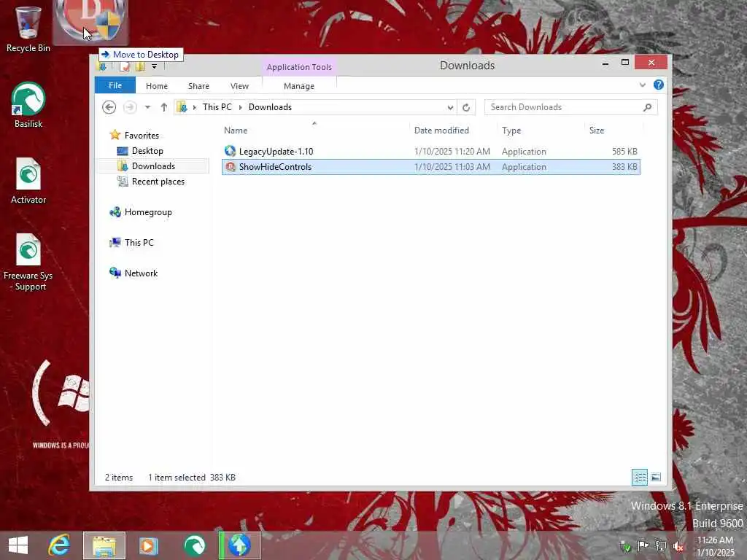Open Explorer Help question mark icon
Viewport: 747px width, 560px height.
pyautogui.click(x=659, y=85)
